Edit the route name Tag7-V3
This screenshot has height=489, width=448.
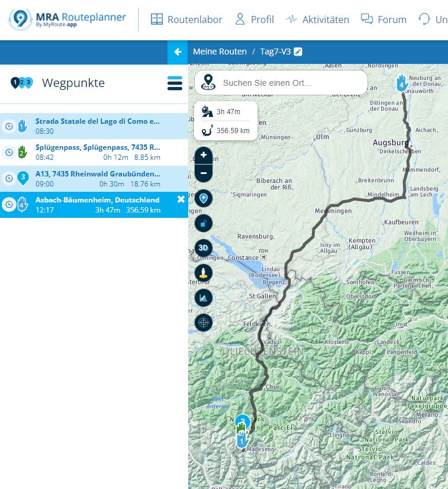298,52
